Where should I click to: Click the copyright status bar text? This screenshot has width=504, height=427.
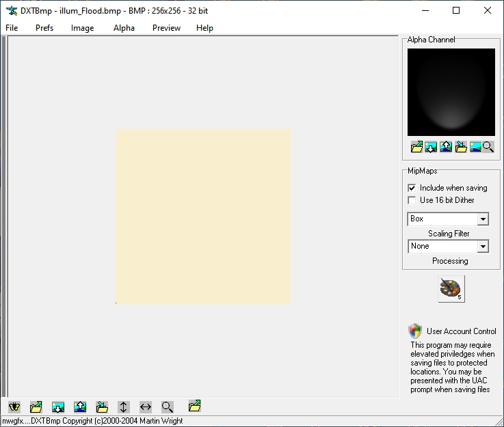point(92,421)
